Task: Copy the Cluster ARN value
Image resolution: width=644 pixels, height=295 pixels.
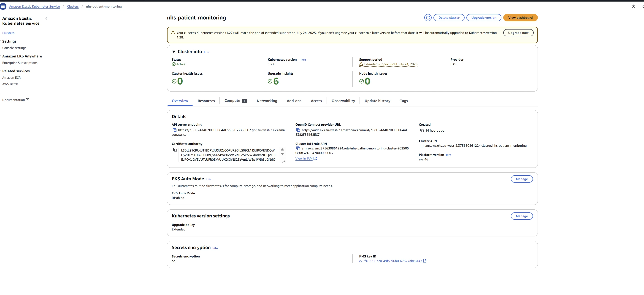Action: pyautogui.click(x=422, y=146)
